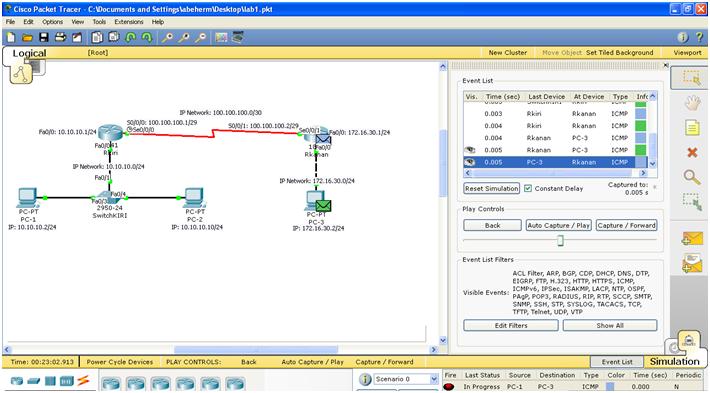Open the Custom Devices Dialog icon
This screenshot has height=393, width=710.
coord(238,38)
